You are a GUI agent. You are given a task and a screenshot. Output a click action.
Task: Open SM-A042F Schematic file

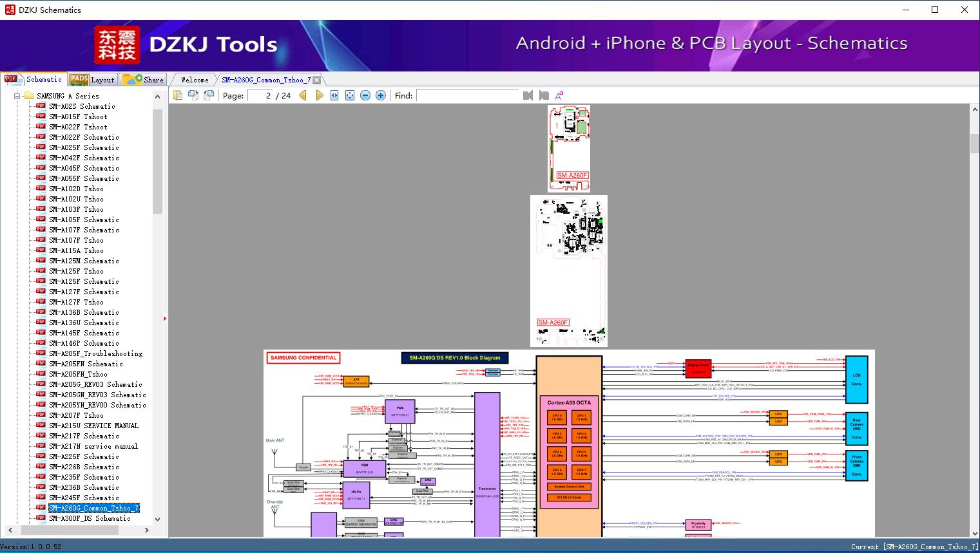[x=84, y=158]
